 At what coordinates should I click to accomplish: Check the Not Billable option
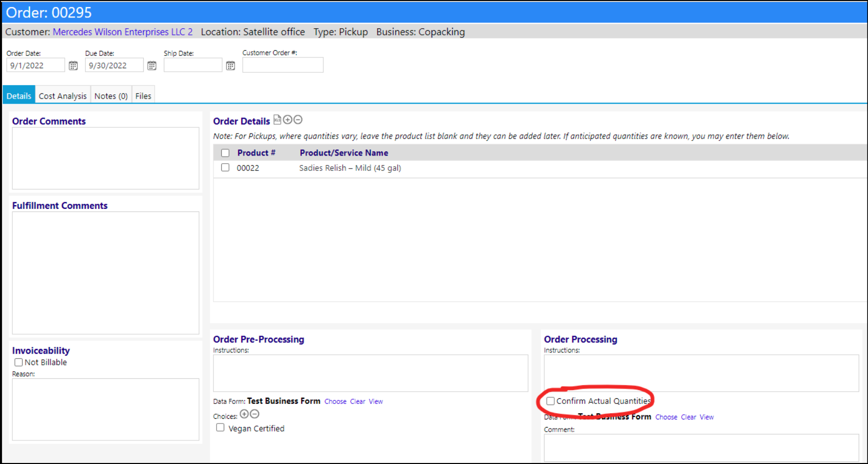point(18,362)
